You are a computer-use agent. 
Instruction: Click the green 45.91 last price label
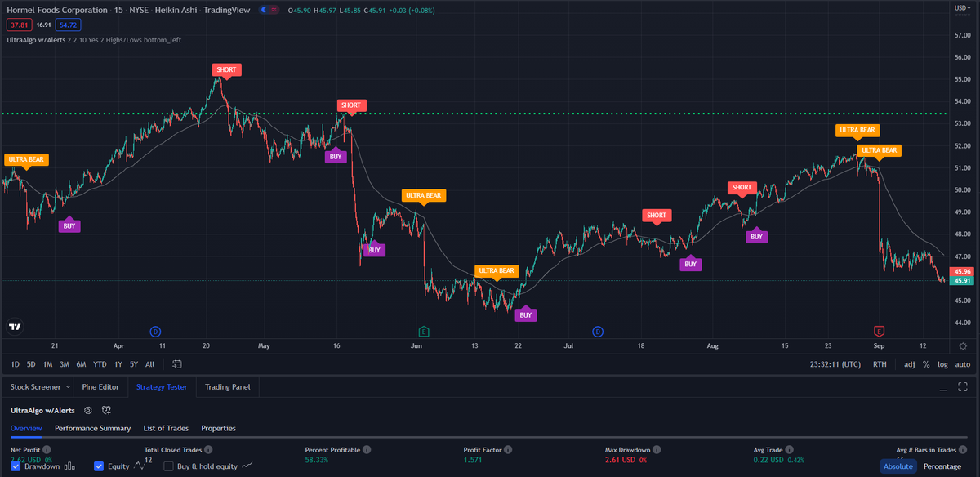pos(962,281)
